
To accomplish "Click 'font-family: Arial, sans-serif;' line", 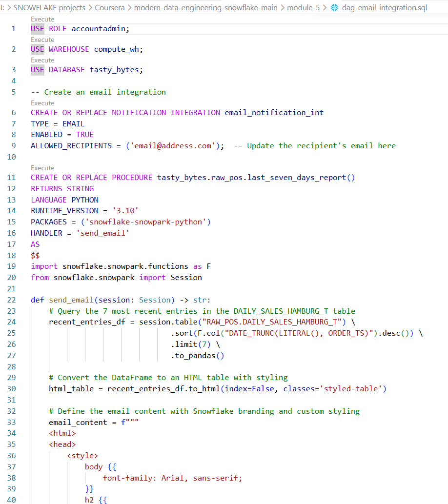I will click(x=172, y=478).
